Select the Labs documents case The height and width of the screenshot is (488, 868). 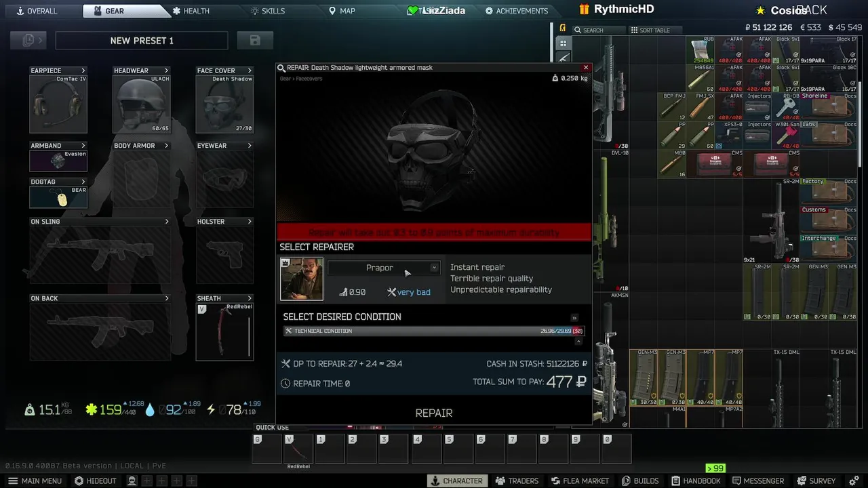pyautogui.click(x=829, y=136)
